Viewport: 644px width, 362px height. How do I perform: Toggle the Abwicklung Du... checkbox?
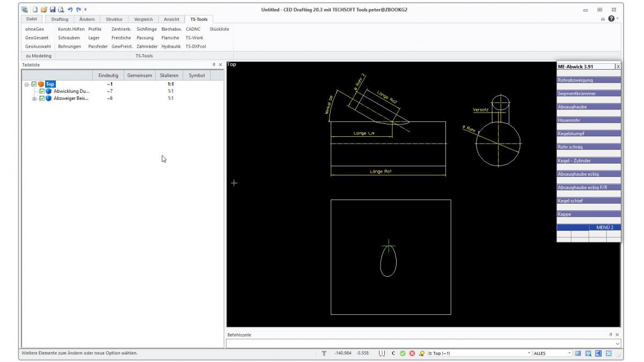(42, 91)
